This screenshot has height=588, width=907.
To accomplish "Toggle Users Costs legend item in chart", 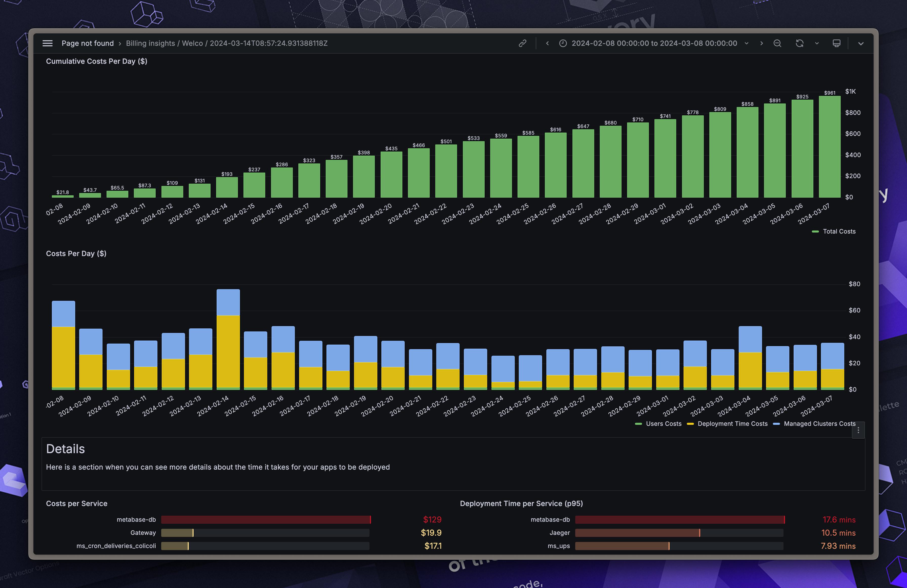I will pos(661,424).
